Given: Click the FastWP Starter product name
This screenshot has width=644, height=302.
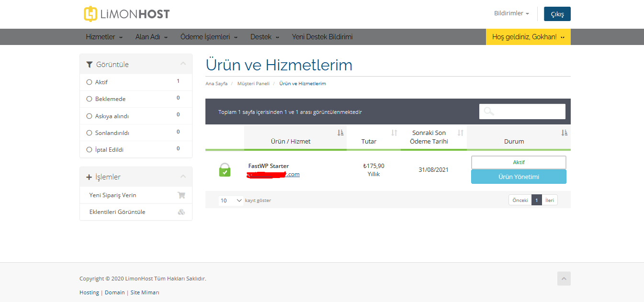Looking at the screenshot, I should pos(269,166).
